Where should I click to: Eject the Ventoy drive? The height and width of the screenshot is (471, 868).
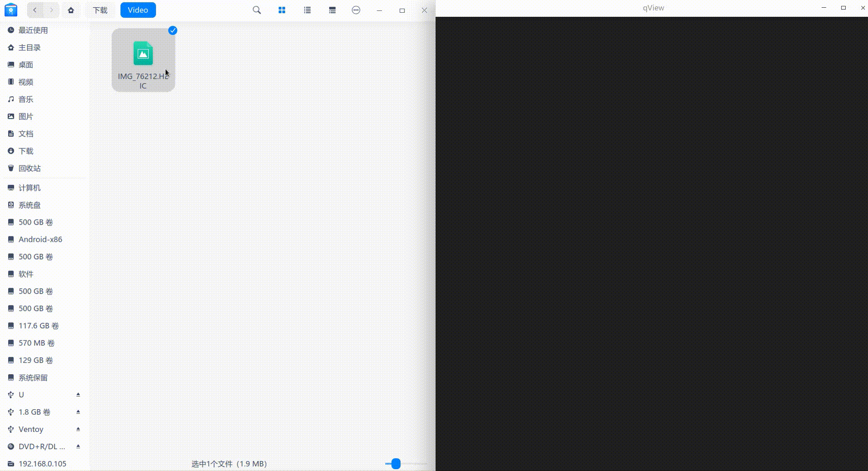pyautogui.click(x=78, y=429)
